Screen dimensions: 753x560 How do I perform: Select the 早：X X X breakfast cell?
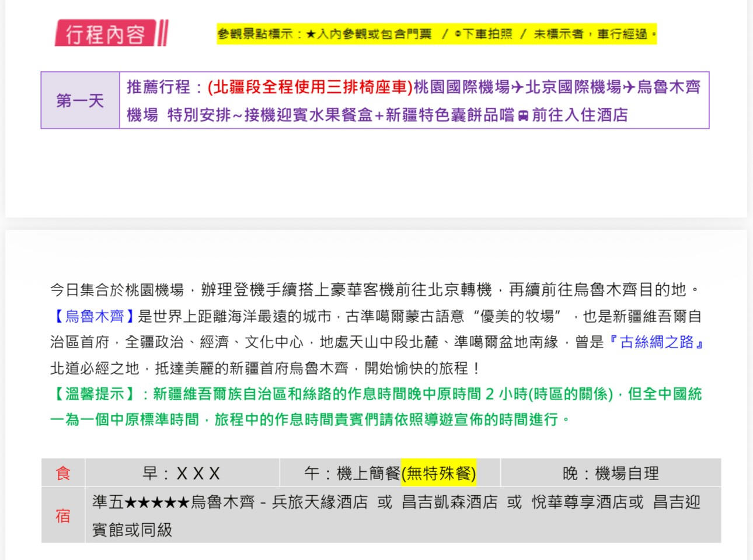(182, 473)
